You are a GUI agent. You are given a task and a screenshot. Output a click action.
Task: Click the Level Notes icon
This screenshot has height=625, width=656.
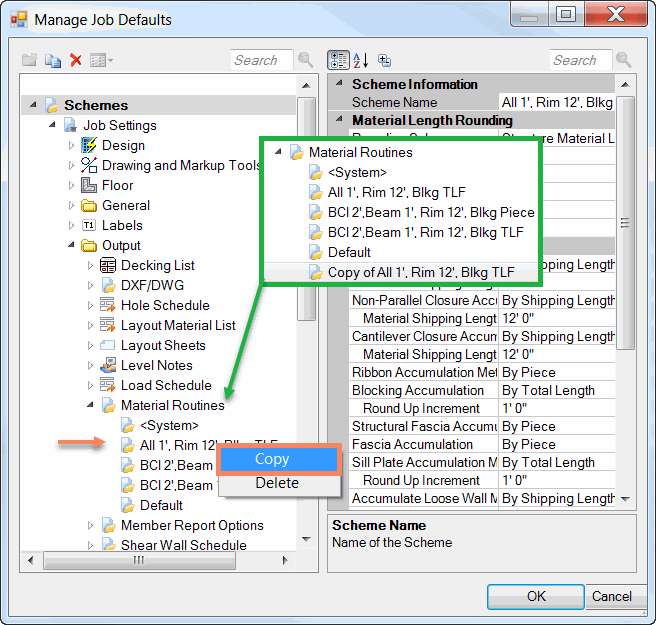point(108,365)
